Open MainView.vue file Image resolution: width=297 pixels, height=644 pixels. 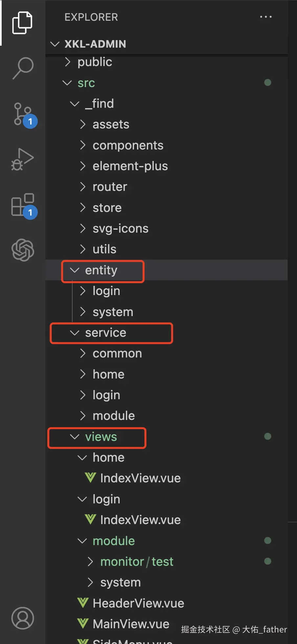pyautogui.click(x=131, y=624)
